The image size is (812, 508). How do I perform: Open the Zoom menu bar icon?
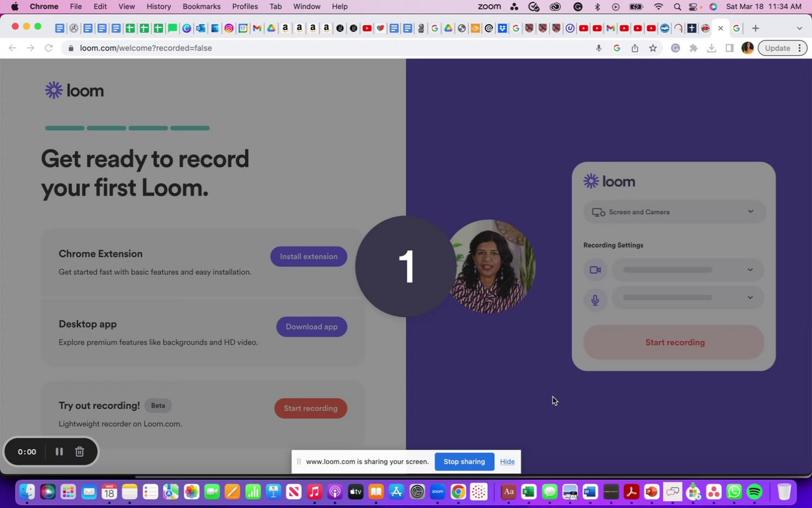pos(489,6)
